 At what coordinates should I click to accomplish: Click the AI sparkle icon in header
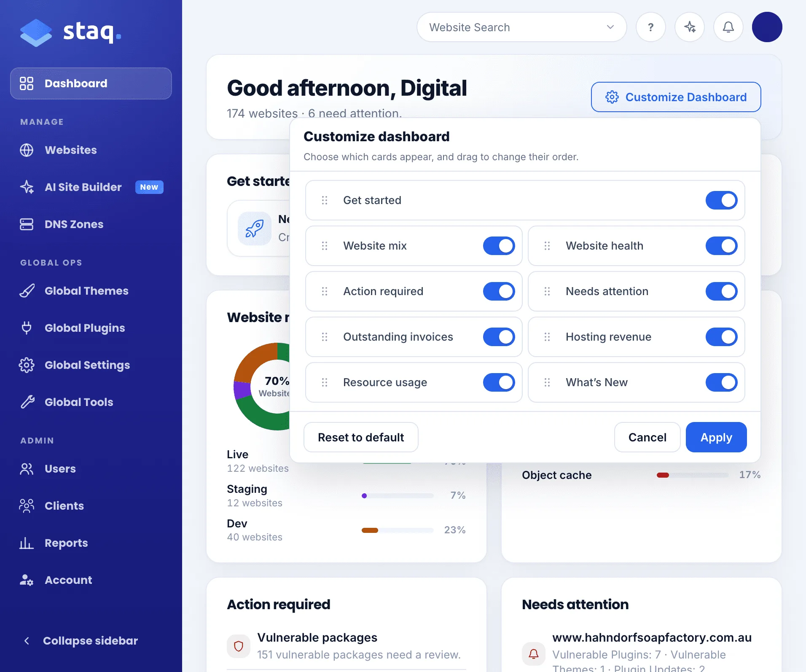[690, 27]
